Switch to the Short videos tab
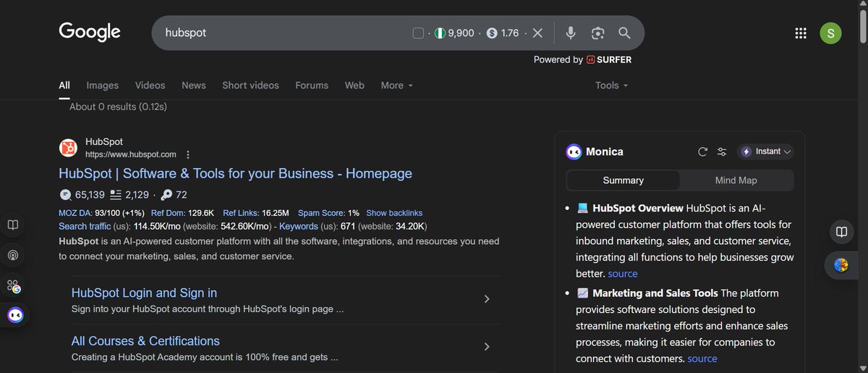868x373 pixels. [x=250, y=85]
